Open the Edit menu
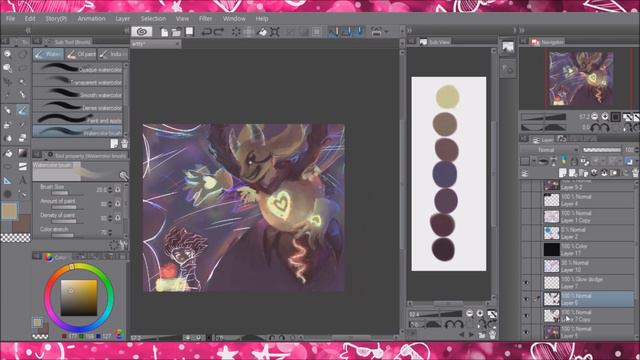Image resolution: width=640 pixels, height=360 pixels. [30, 19]
